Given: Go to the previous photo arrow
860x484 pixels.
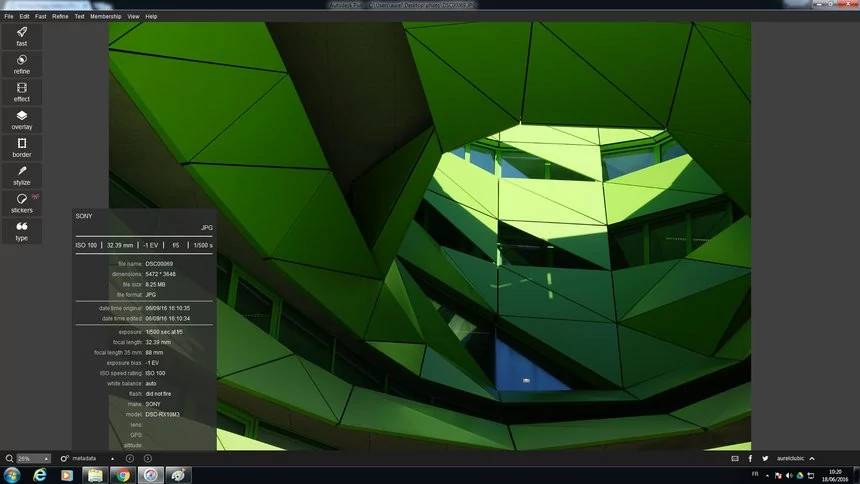Looking at the screenshot, I should point(130,458).
